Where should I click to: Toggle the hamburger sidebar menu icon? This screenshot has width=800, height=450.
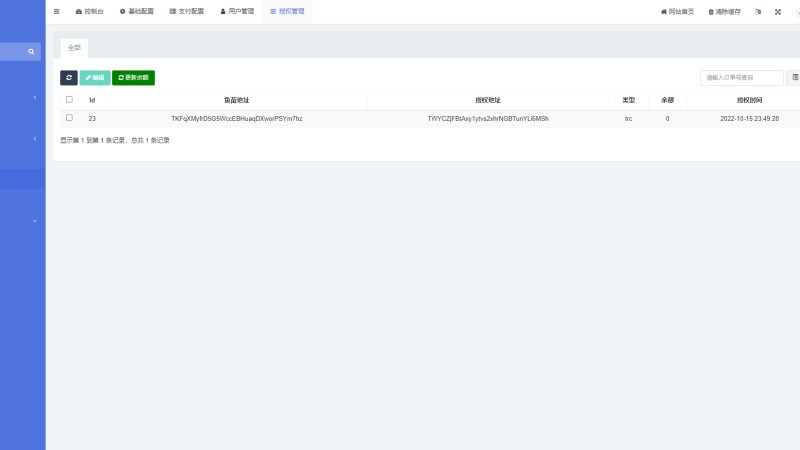pos(57,11)
